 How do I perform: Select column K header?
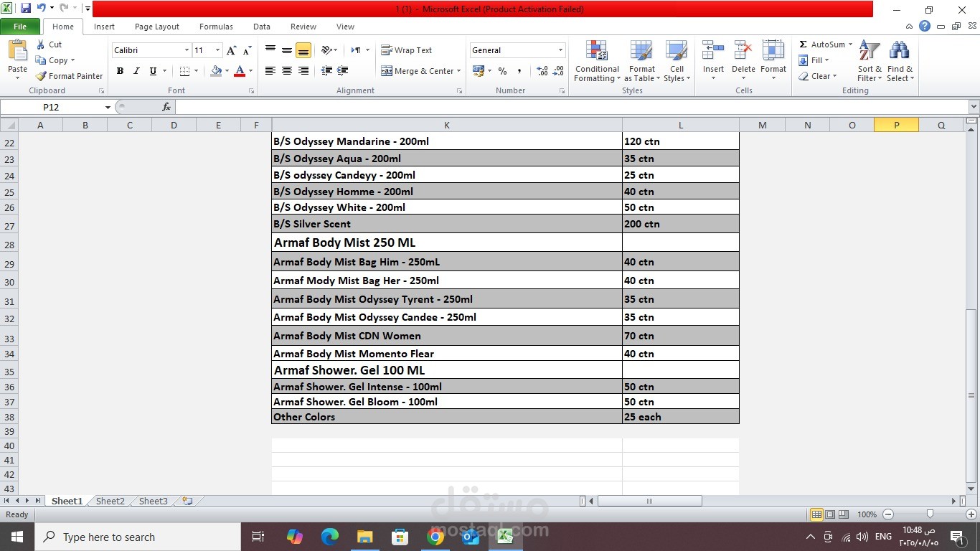447,125
